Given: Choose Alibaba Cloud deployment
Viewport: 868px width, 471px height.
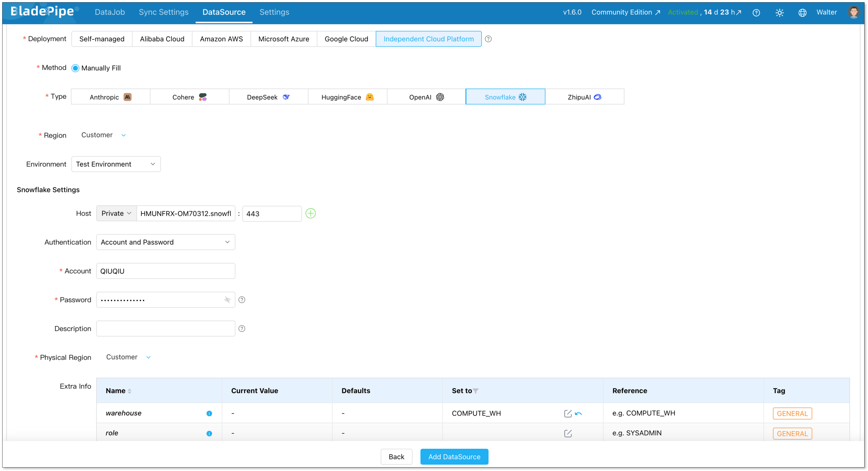Looking at the screenshot, I should click(x=162, y=39).
